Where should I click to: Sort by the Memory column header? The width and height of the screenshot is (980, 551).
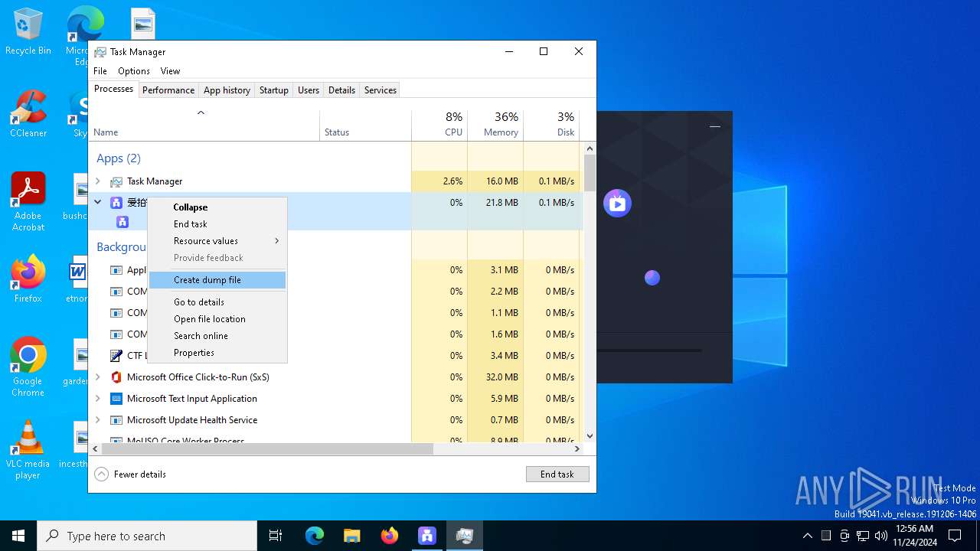pos(495,126)
